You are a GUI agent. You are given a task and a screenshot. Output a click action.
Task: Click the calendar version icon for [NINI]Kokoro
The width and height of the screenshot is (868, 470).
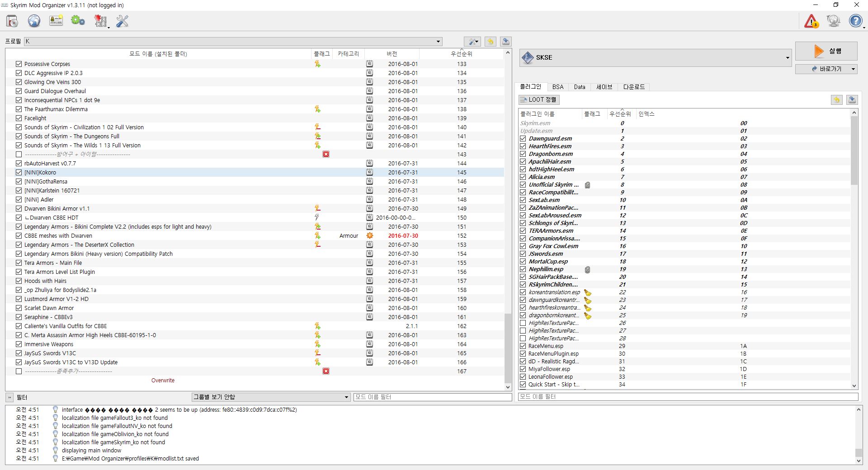pos(369,172)
